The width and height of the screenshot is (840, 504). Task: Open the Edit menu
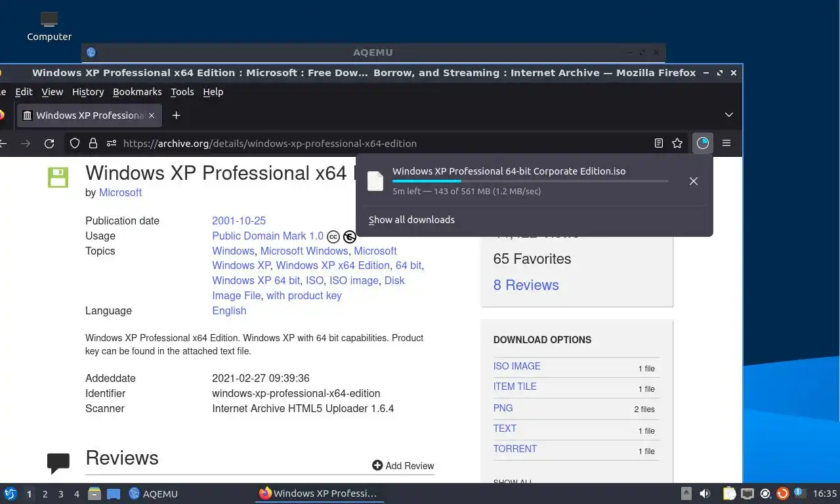(24, 92)
